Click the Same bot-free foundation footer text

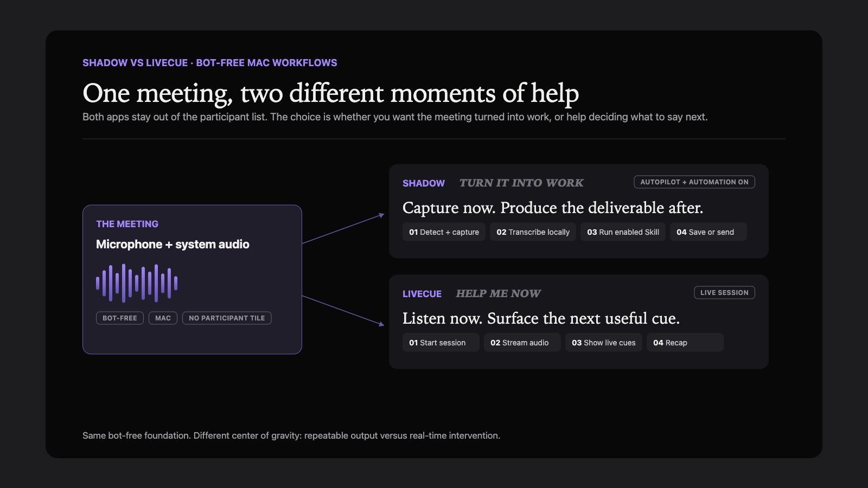tap(291, 436)
